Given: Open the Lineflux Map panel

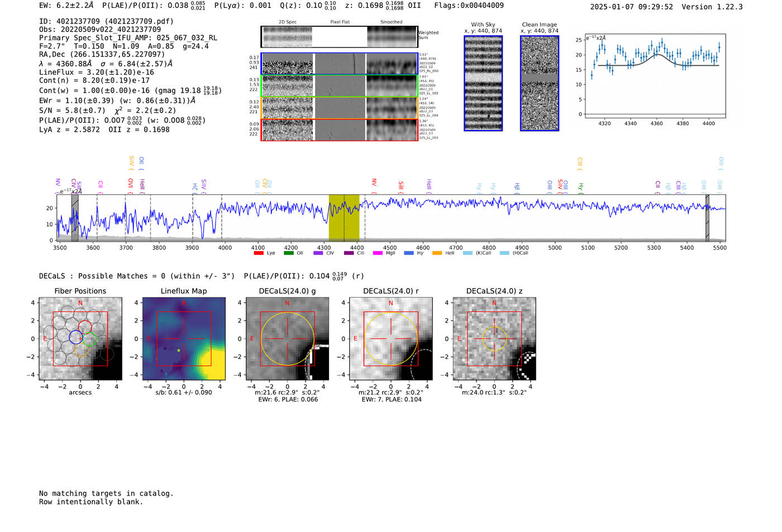Looking at the screenshot, I should 184,339.
